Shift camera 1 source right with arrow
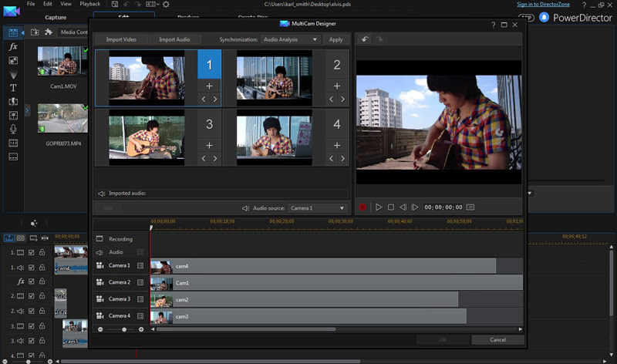 [x=215, y=99]
